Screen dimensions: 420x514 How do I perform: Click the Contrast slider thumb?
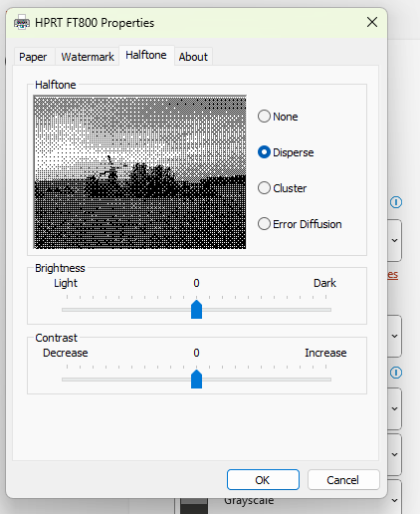pos(196,380)
